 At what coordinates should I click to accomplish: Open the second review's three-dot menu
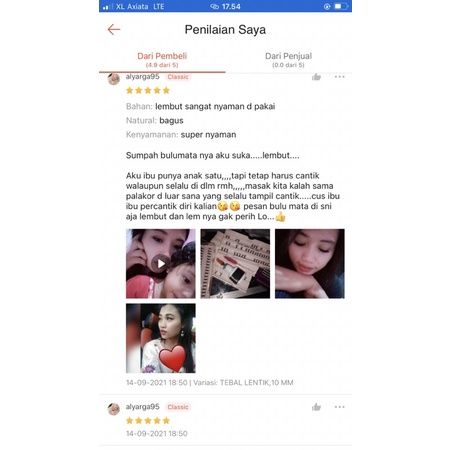point(339,407)
